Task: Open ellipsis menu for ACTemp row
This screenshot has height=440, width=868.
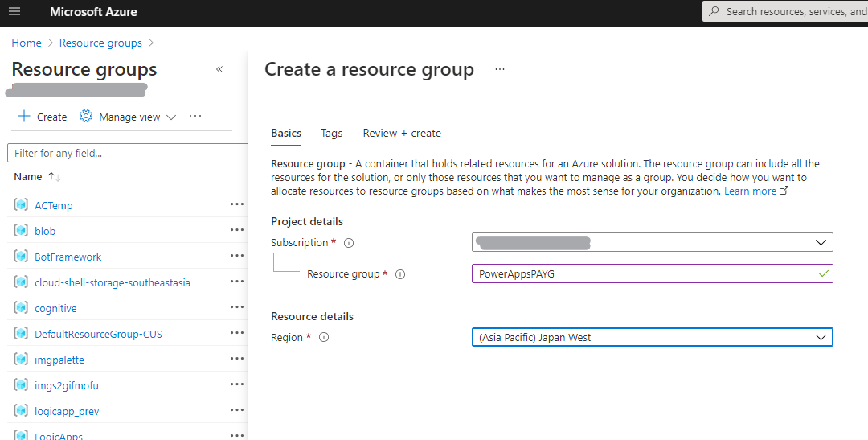Action: tap(237, 204)
